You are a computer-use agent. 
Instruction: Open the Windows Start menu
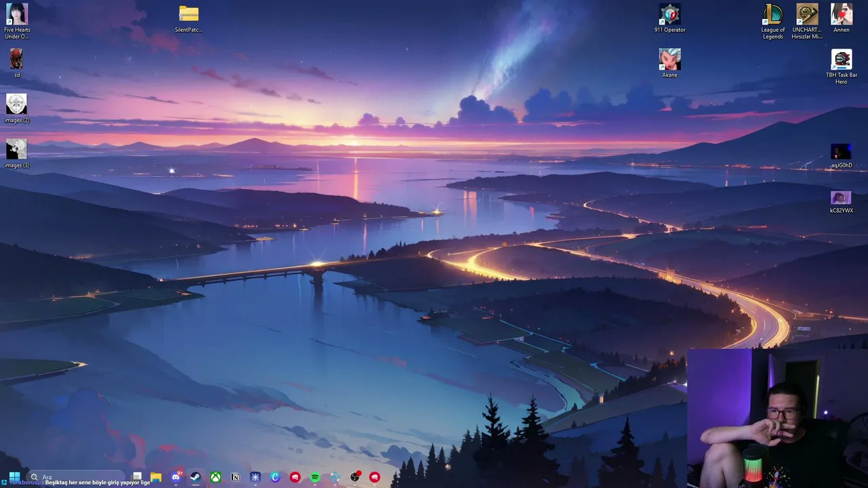pos(14,477)
